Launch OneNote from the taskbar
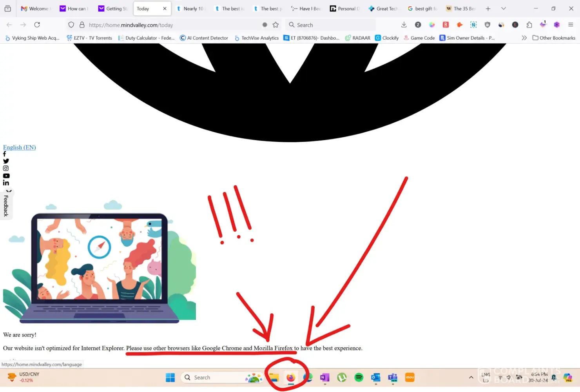This screenshot has width=580, height=392. (325, 377)
